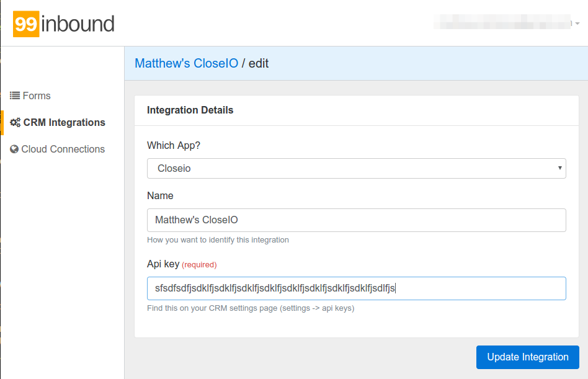The image size is (588, 379).
Task: Select CRM Integrations in the sidebar
Action: 64,122
